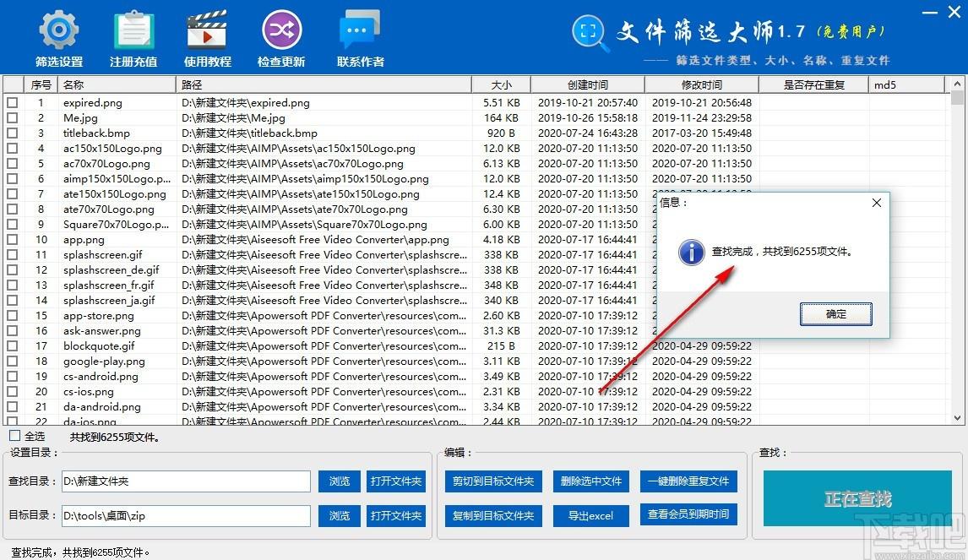Click the large 正在查找 search button
This screenshot has height=560, width=968.
click(857, 498)
